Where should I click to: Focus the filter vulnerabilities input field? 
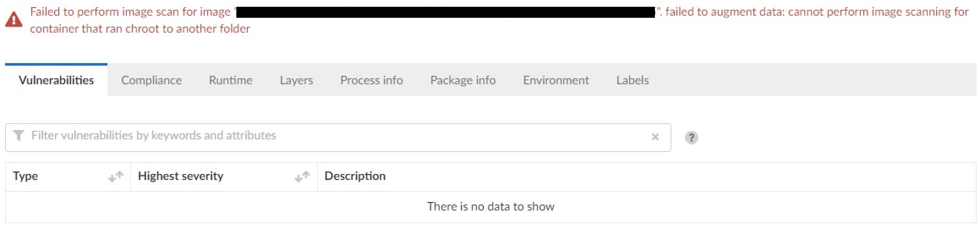(330, 136)
